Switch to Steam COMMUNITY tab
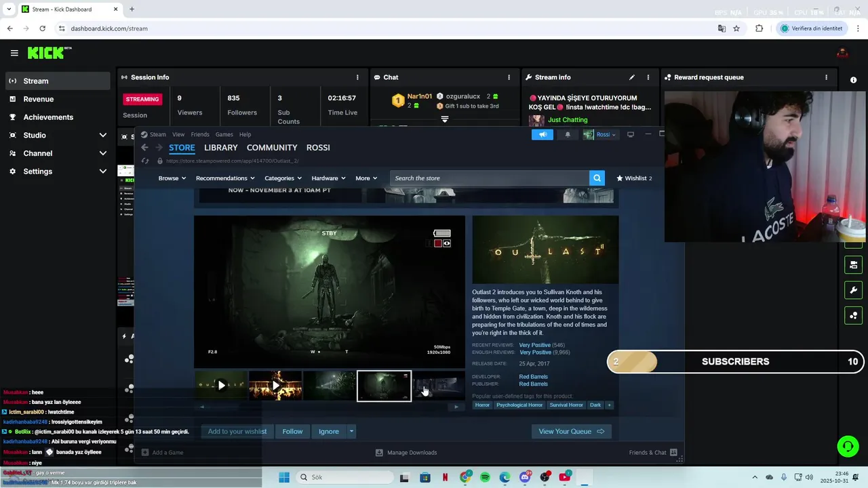 tap(272, 148)
